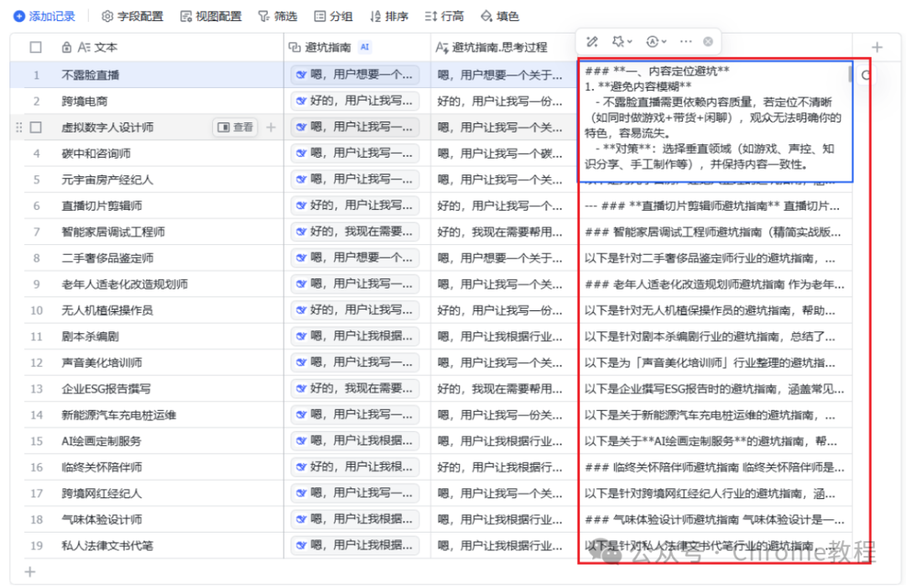Close the floating toolbar with its X icon

(x=708, y=42)
